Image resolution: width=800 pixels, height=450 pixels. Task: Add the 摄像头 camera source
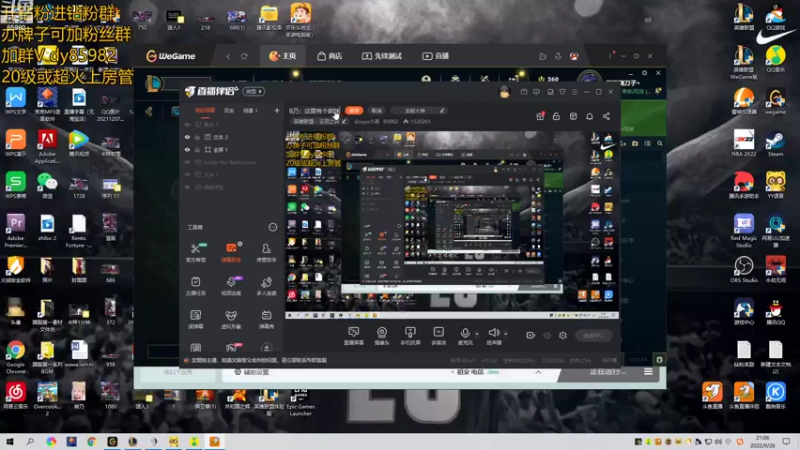coord(382,336)
